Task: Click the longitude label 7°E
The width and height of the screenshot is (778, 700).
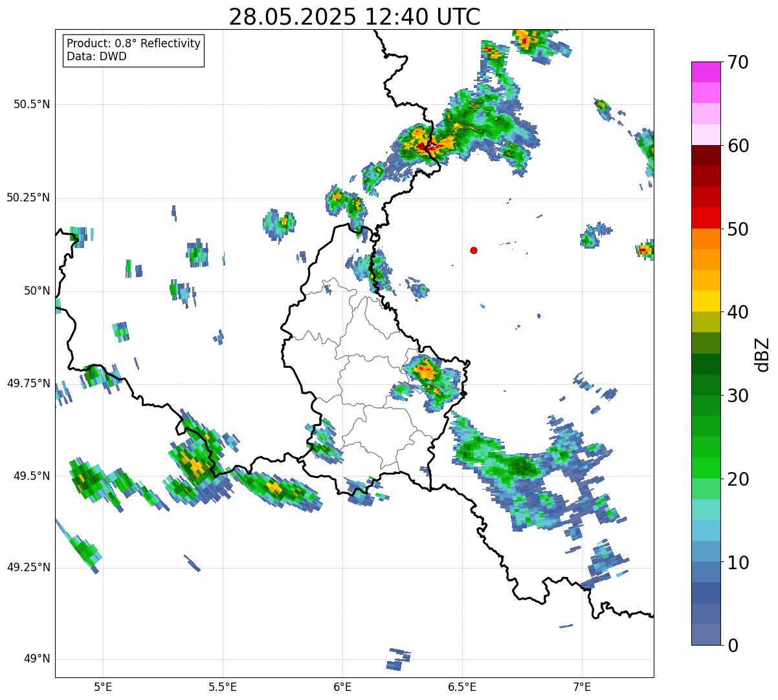Action: [582, 686]
